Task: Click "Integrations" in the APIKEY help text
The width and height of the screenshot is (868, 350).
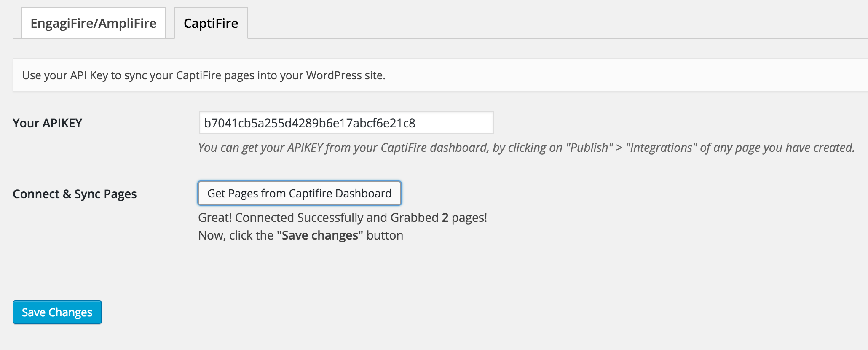Action: 662,148
